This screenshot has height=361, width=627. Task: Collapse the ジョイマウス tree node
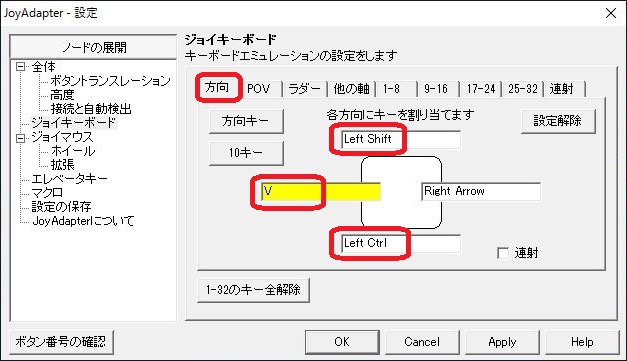tap(20, 138)
